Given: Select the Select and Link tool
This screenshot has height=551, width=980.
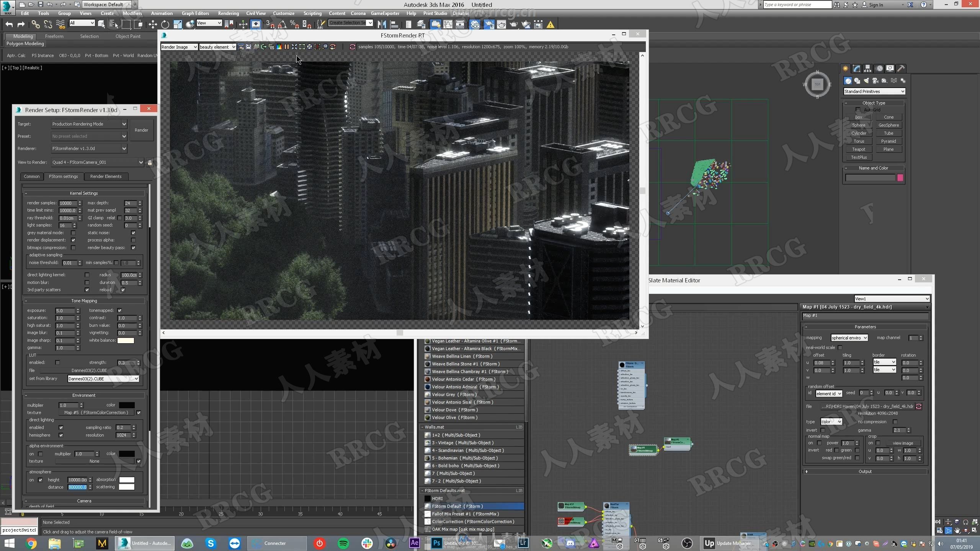Looking at the screenshot, I should pos(36,24).
